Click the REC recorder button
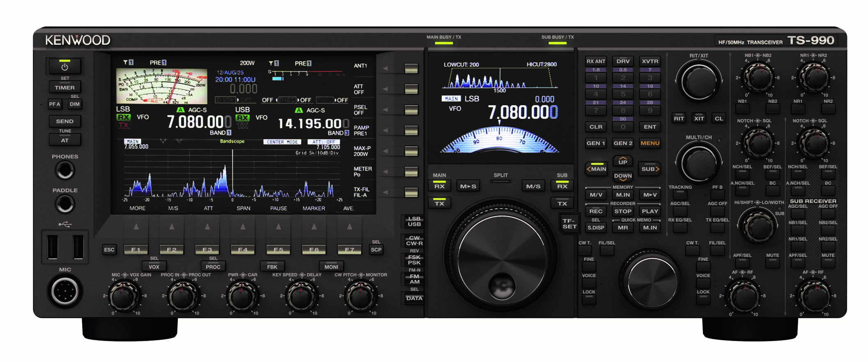 point(596,211)
